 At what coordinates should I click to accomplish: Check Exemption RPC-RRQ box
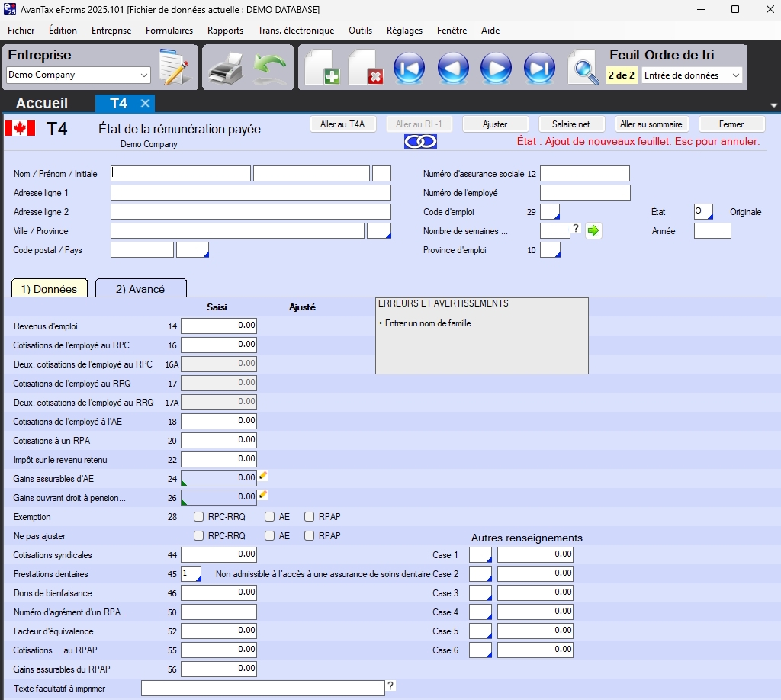[199, 517]
